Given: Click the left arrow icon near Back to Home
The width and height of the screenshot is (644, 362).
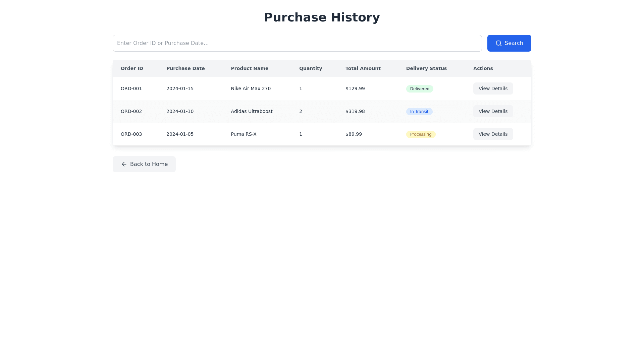Looking at the screenshot, I should pyautogui.click(x=124, y=164).
